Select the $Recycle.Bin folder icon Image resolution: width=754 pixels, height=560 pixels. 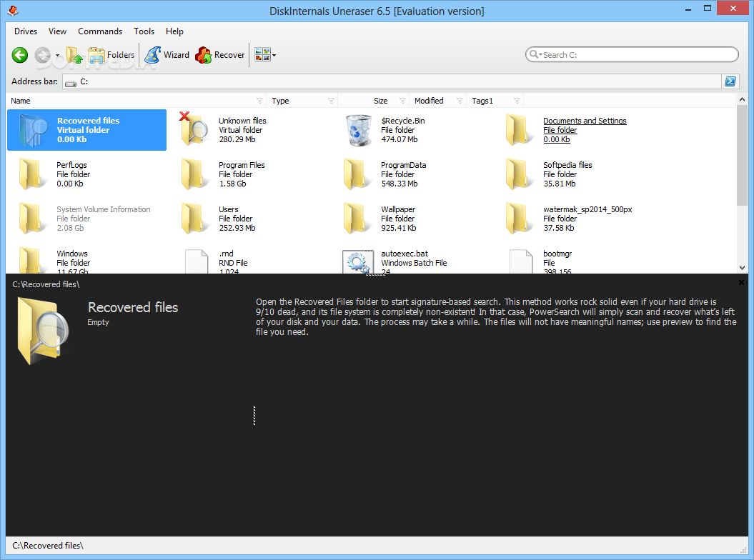(358, 130)
